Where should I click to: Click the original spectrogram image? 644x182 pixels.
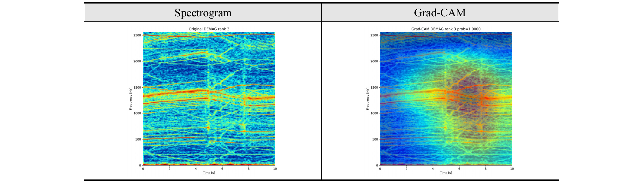pyautogui.click(x=209, y=99)
